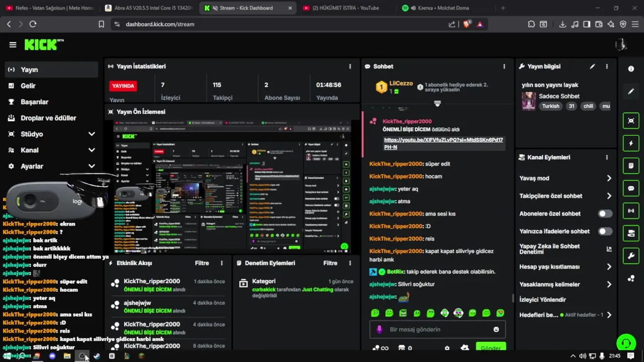Open the info icon in the right rail
Screen dimensions: 644x362
(x=631, y=68)
